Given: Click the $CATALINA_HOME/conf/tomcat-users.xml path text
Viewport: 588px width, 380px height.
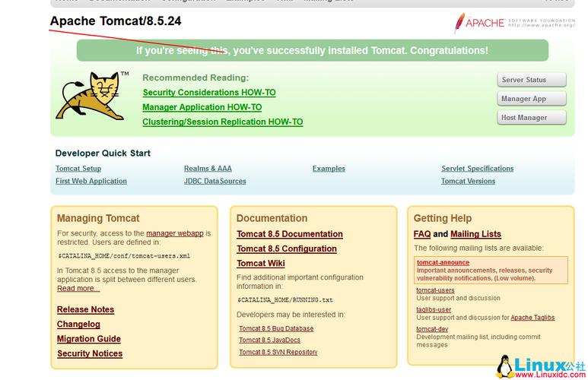Looking at the screenshot, I should (124, 256).
